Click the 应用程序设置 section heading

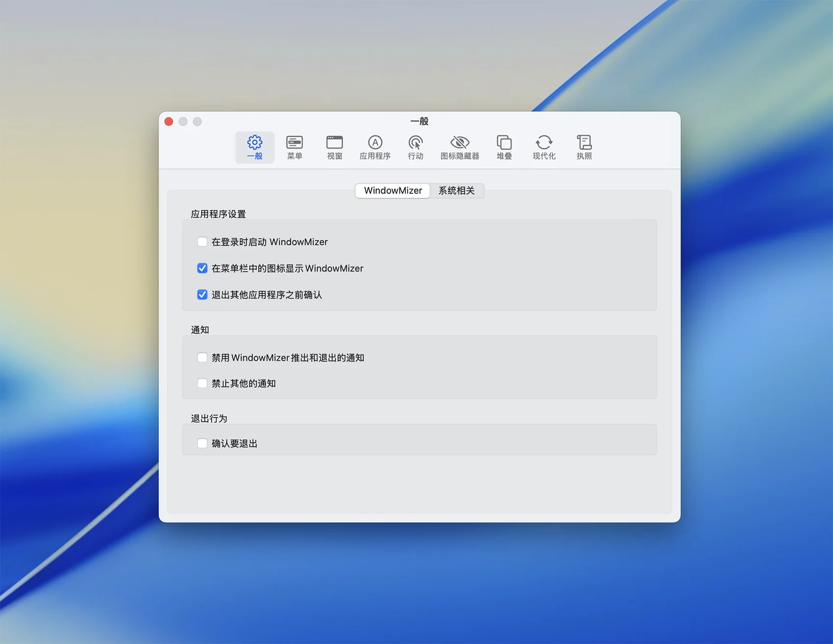pos(218,214)
